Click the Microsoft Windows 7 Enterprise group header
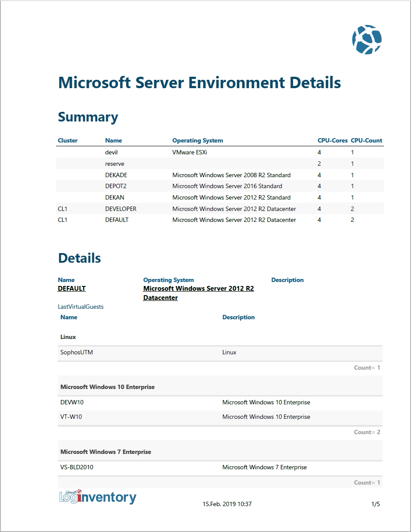Screen dimensions: 411x532 click(106, 452)
